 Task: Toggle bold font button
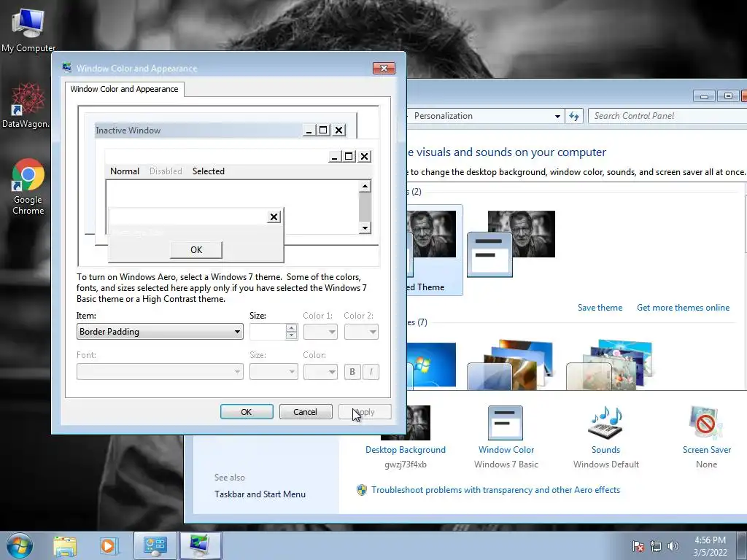[352, 372]
